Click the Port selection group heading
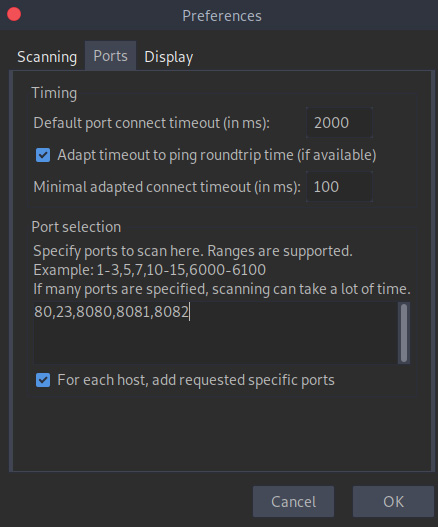This screenshot has width=438, height=527. click(x=76, y=227)
